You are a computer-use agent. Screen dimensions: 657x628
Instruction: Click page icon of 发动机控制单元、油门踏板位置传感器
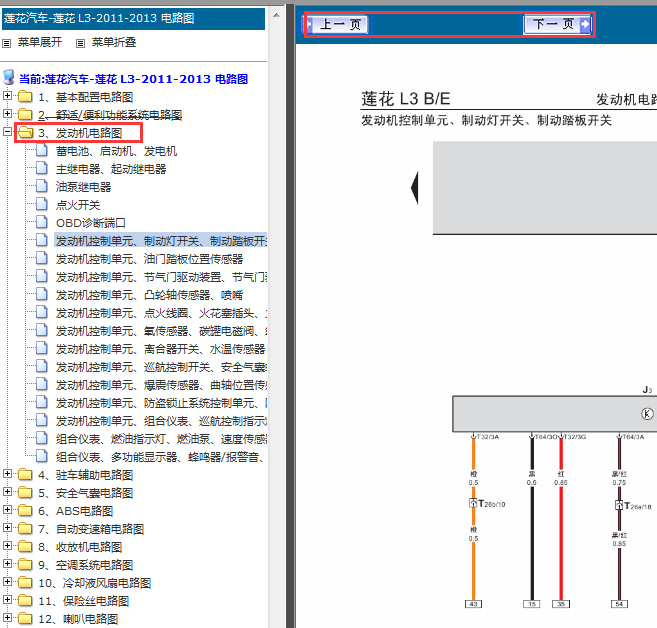(41, 258)
